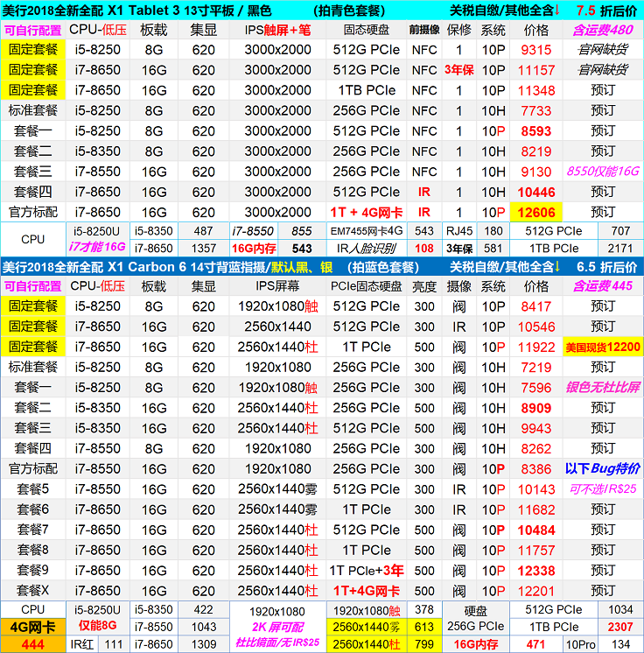The image size is (644, 653).
Task: Click the (拍青色套餐) label
Action: click(x=349, y=11)
